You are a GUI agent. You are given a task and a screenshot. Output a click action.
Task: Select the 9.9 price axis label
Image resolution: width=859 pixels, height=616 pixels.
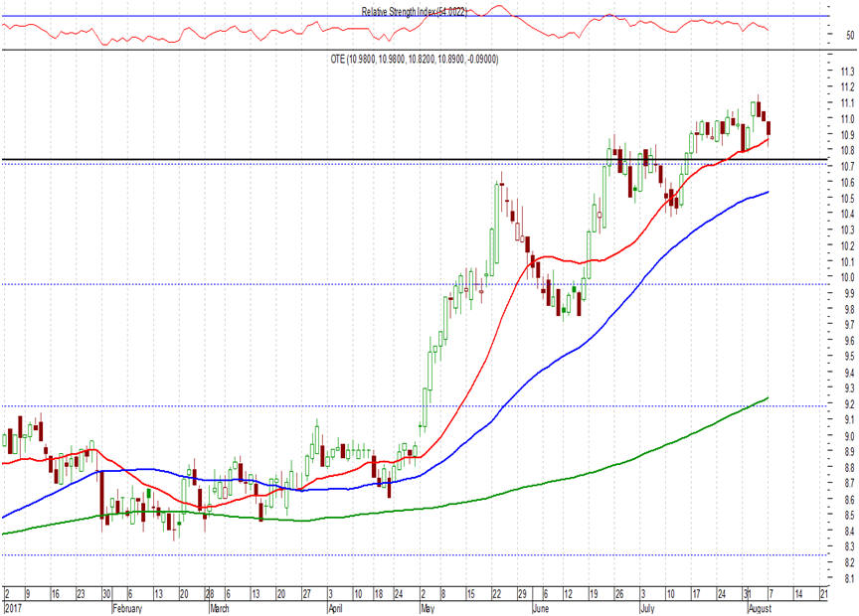click(x=849, y=293)
